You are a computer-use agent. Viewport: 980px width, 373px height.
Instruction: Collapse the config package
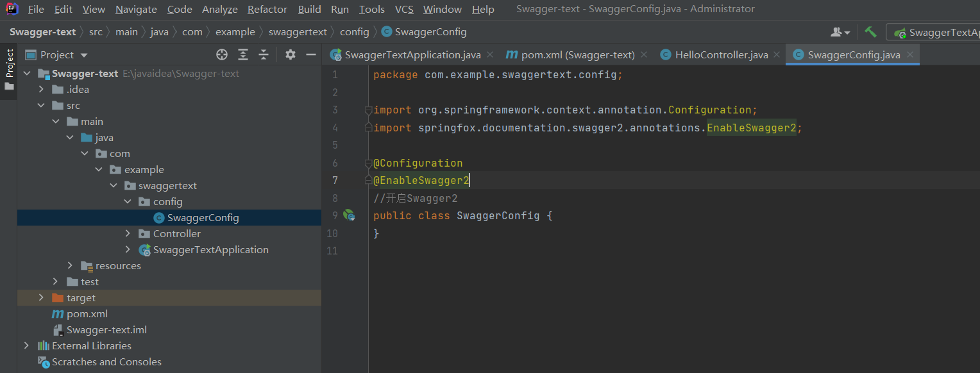pyautogui.click(x=128, y=201)
